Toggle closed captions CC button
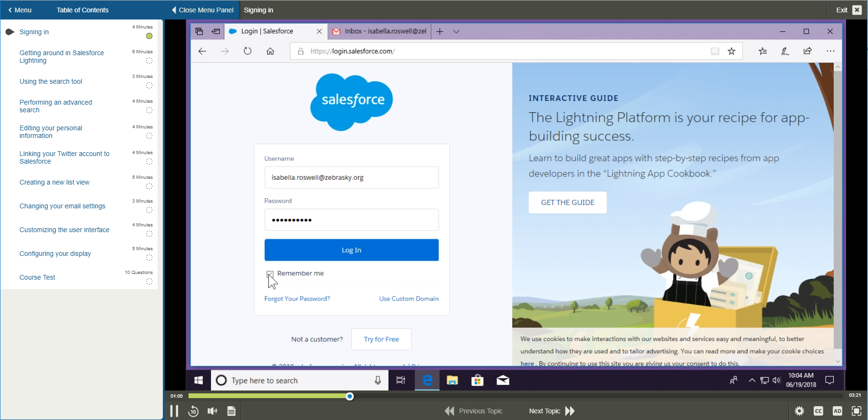The width and height of the screenshot is (868, 420). pos(818,411)
